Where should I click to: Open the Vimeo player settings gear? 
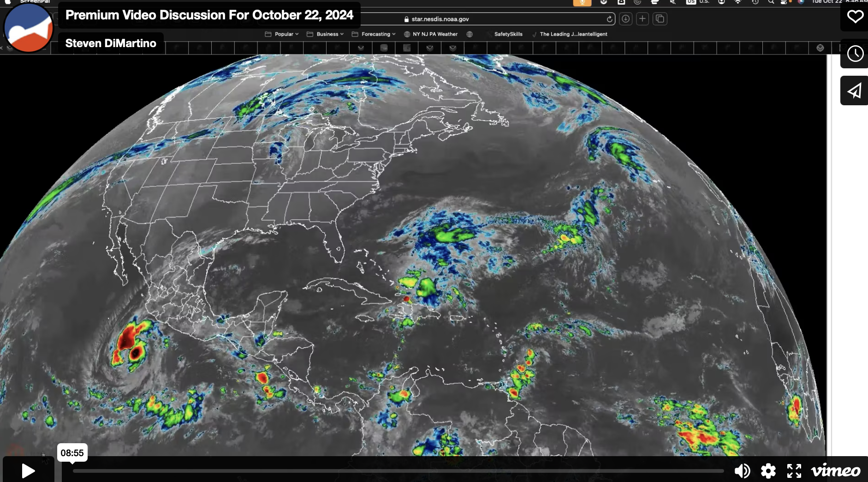(x=768, y=471)
